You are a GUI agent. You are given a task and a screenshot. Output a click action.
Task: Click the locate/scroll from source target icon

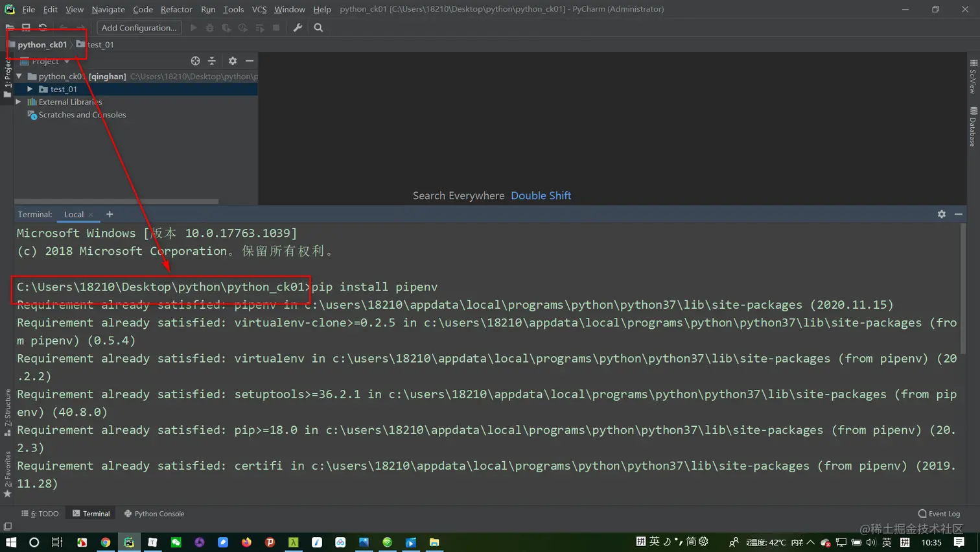195,61
